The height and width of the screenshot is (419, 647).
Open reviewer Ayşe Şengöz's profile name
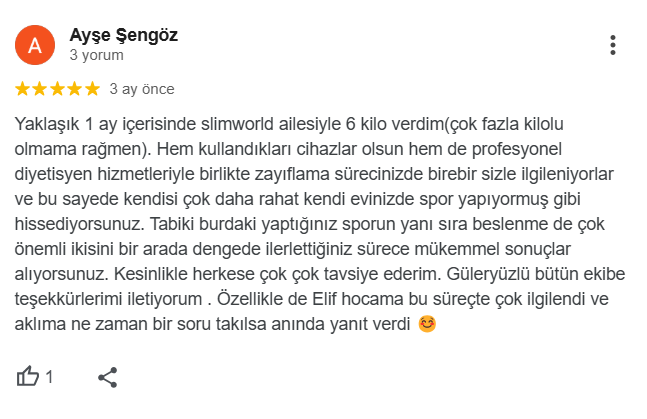click(124, 36)
